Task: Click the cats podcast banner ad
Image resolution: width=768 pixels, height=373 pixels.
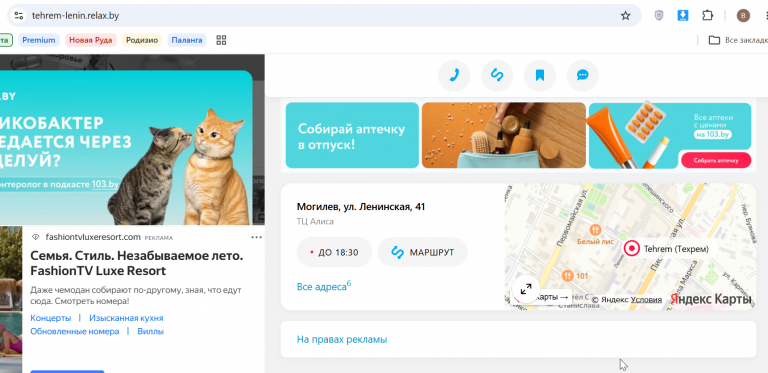Action: point(126,148)
